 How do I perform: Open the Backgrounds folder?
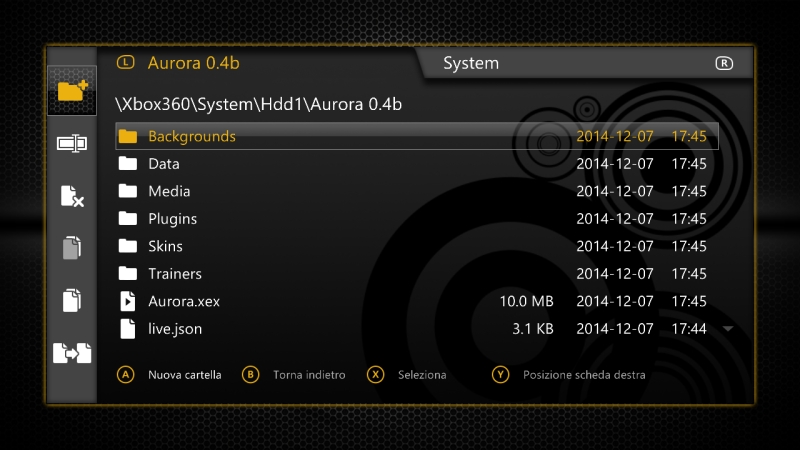point(192,136)
